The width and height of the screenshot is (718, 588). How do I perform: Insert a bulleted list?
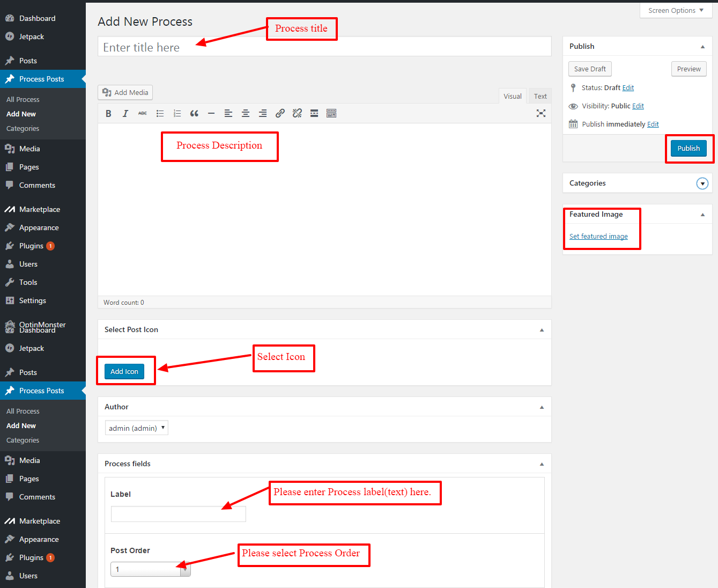point(160,113)
